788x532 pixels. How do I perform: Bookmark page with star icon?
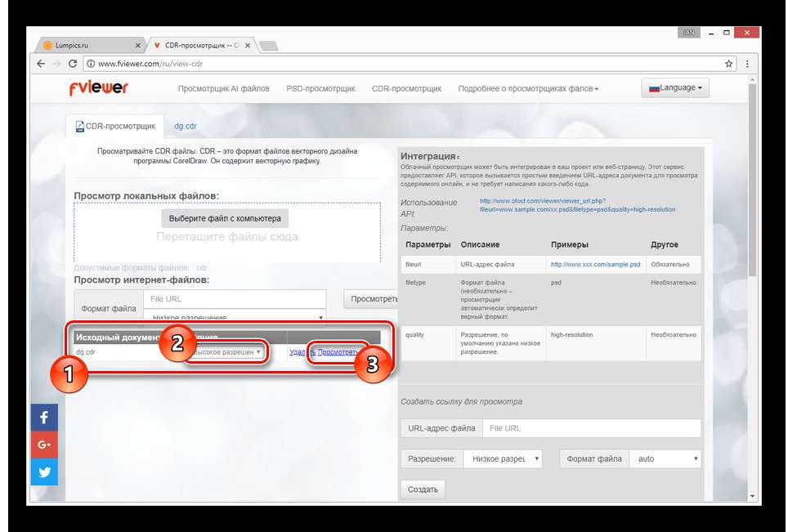[728, 63]
